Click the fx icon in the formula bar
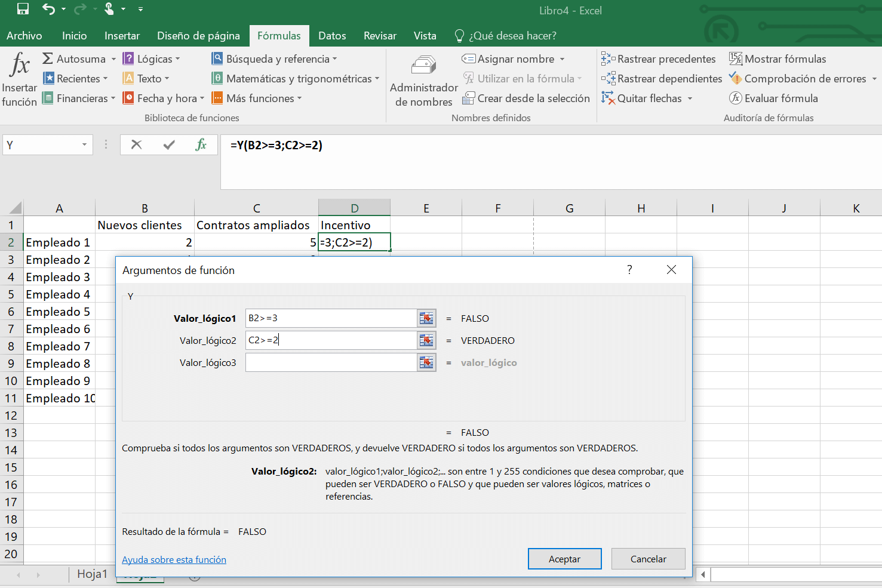 (x=201, y=144)
